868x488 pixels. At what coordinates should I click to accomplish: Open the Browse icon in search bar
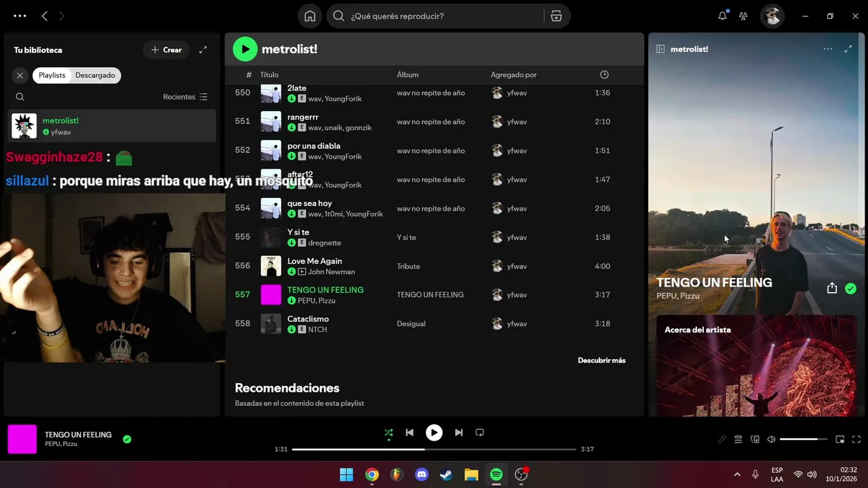pos(556,16)
